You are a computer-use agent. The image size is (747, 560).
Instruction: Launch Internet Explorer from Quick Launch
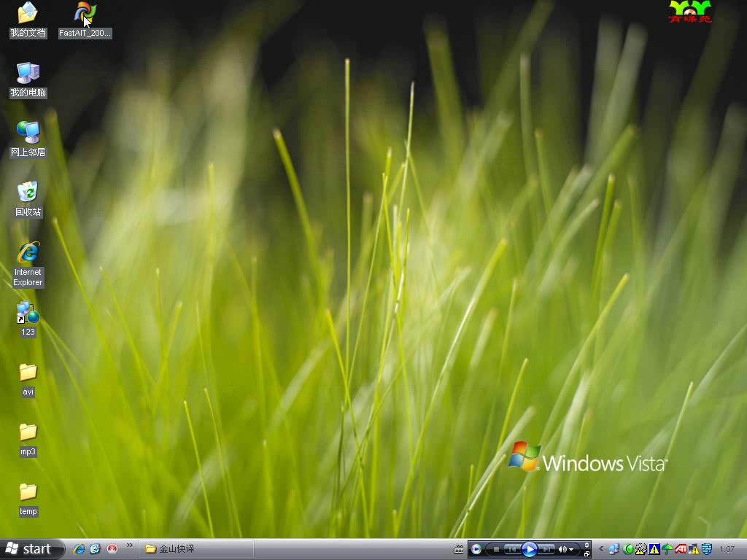coord(79,549)
